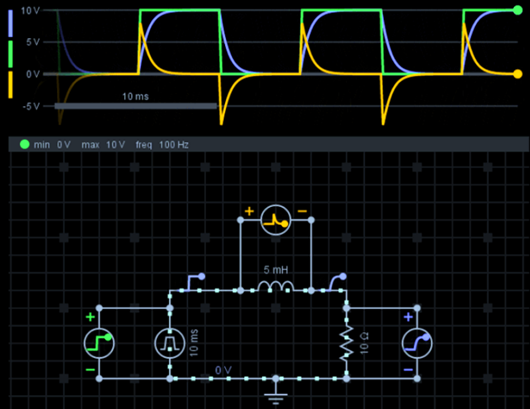Click the green voltage scope probe icon
The height and width of the screenshot is (409, 530).
click(x=99, y=343)
